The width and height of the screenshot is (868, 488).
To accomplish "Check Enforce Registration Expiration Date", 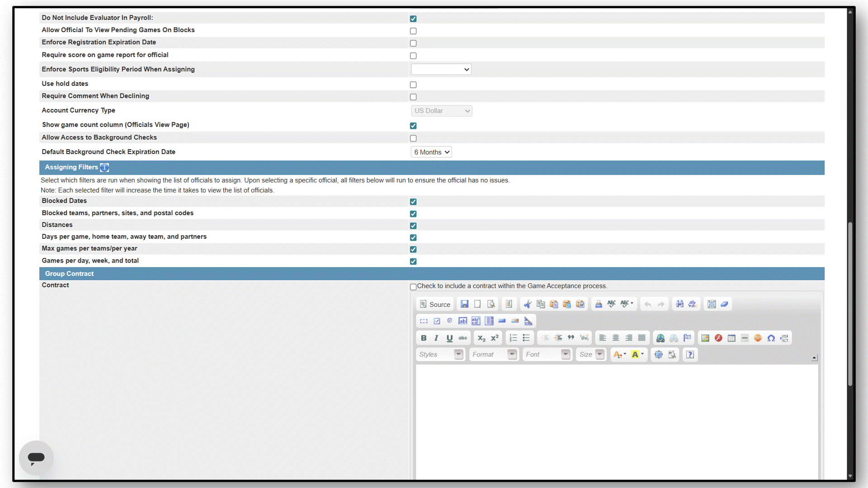I will pos(413,43).
